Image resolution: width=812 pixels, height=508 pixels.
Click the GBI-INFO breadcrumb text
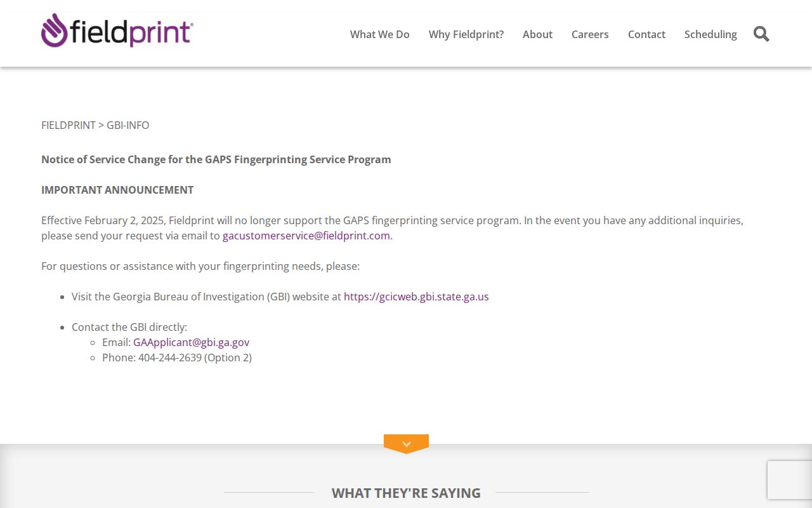[x=128, y=125]
